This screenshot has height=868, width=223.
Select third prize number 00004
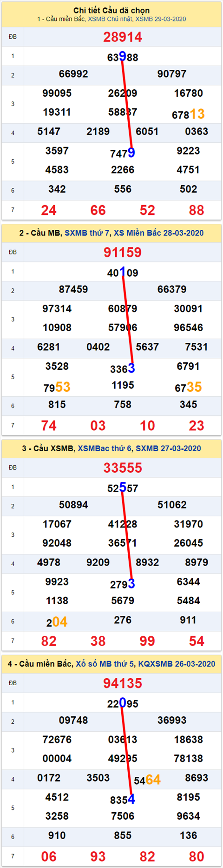(57, 758)
